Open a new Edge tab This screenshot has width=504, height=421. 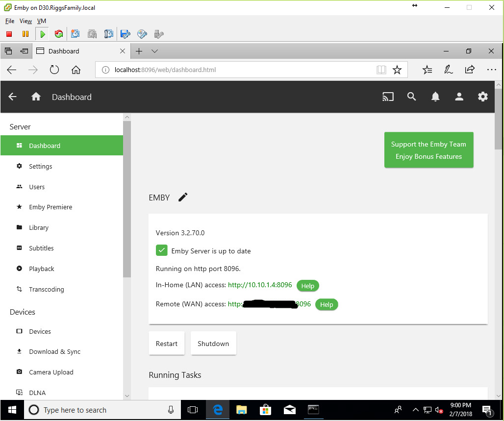139,51
